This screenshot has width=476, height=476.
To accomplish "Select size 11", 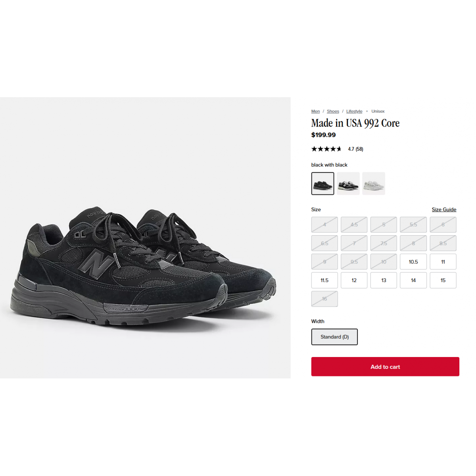I will (443, 262).
